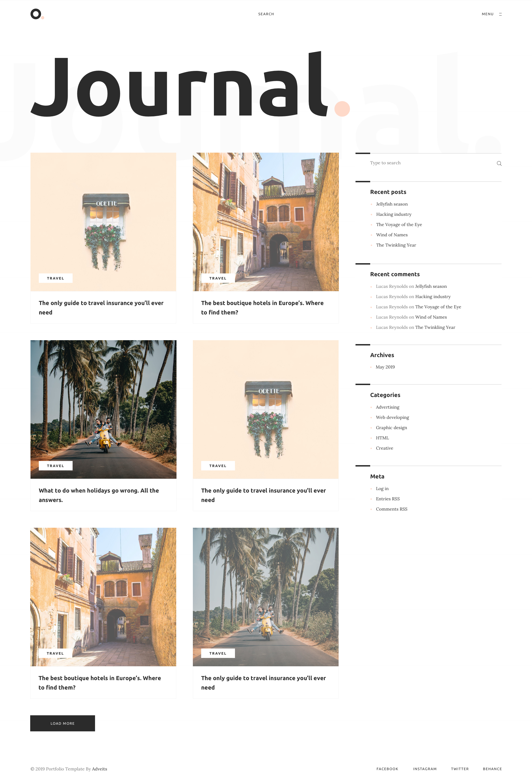This screenshot has width=532, height=784.
Task: Open the hamburger menu icon
Action: coord(500,14)
